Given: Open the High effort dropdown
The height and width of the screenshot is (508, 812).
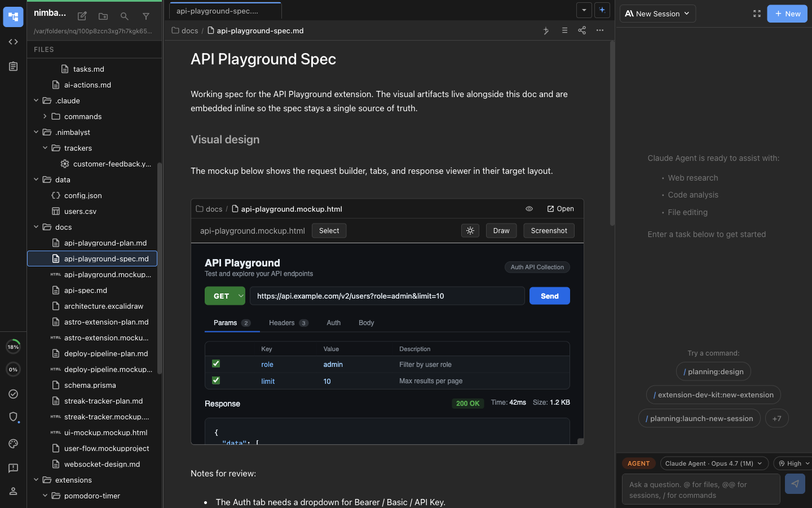Looking at the screenshot, I should pos(794,463).
